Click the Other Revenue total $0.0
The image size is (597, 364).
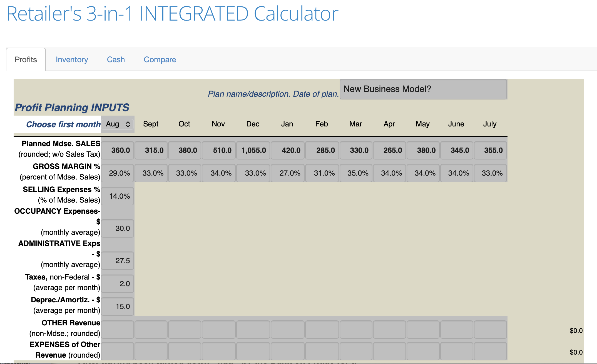576,331
